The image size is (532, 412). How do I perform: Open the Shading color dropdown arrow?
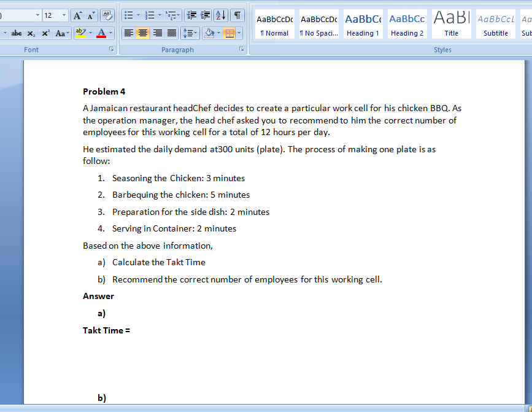[218, 33]
